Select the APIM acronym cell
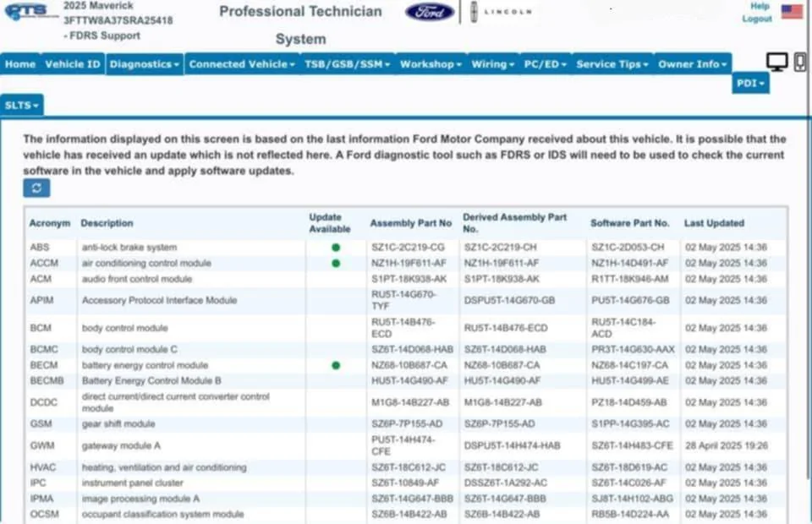The height and width of the screenshot is (524, 812). tap(41, 300)
